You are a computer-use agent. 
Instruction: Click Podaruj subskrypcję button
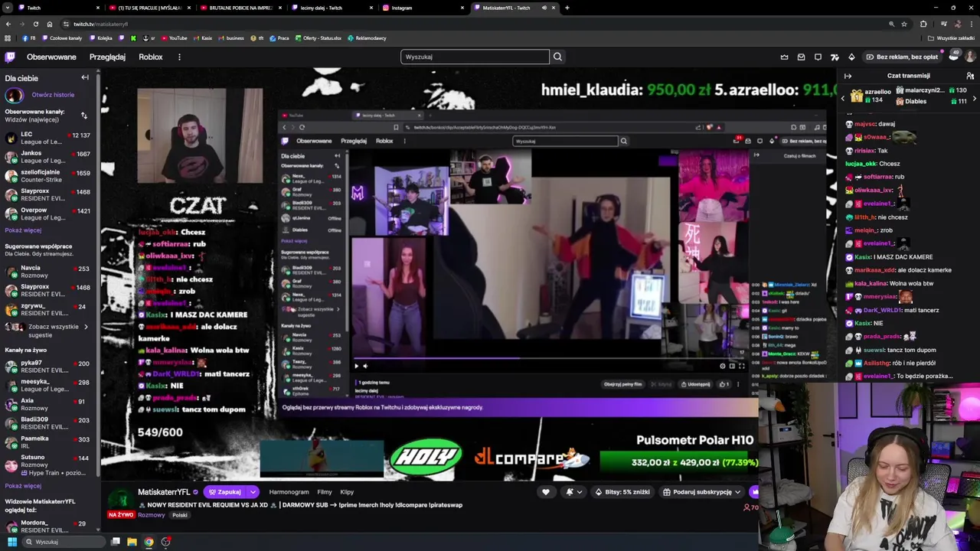tap(697, 492)
